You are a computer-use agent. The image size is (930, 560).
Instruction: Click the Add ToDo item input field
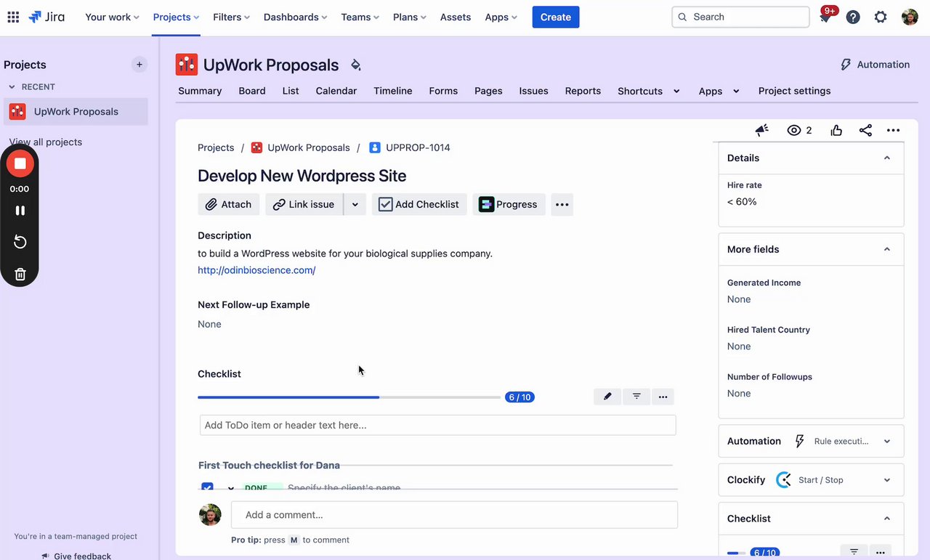(x=438, y=425)
